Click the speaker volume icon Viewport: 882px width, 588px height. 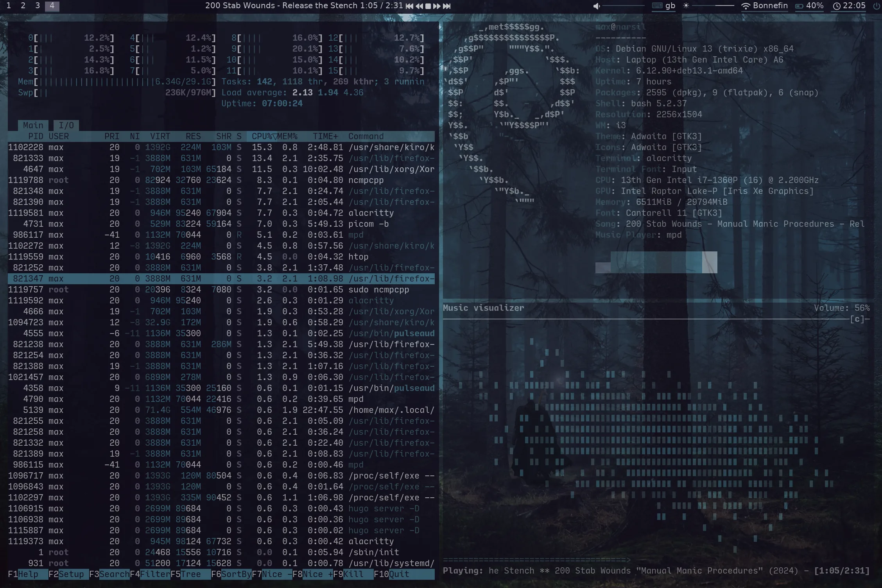pos(597,6)
